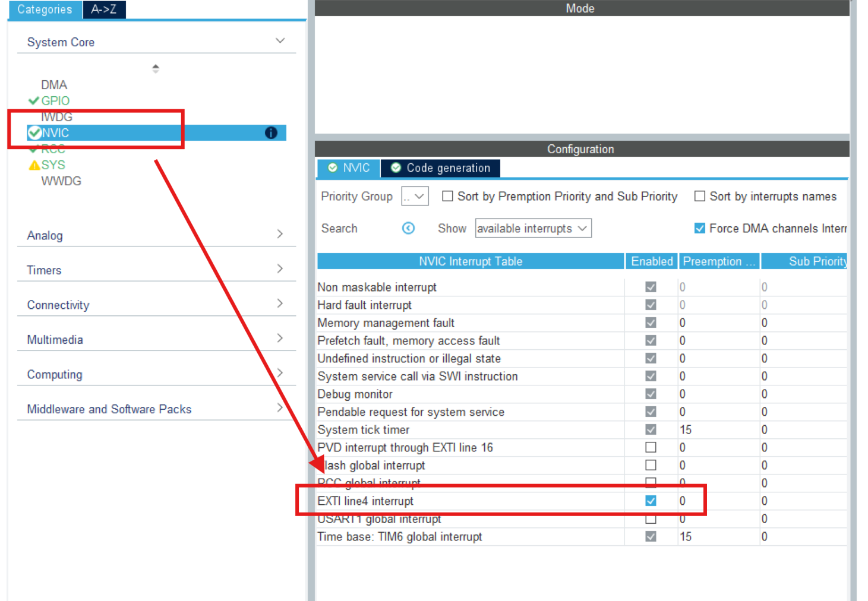
Task: Click the GPIO green checkmark icon
Action: point(34,101)
